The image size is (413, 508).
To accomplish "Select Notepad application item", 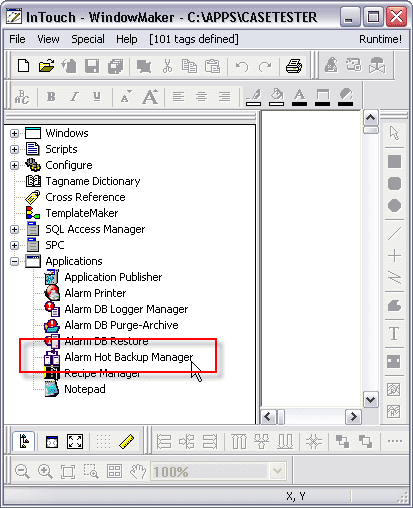I will pos(85,389).
